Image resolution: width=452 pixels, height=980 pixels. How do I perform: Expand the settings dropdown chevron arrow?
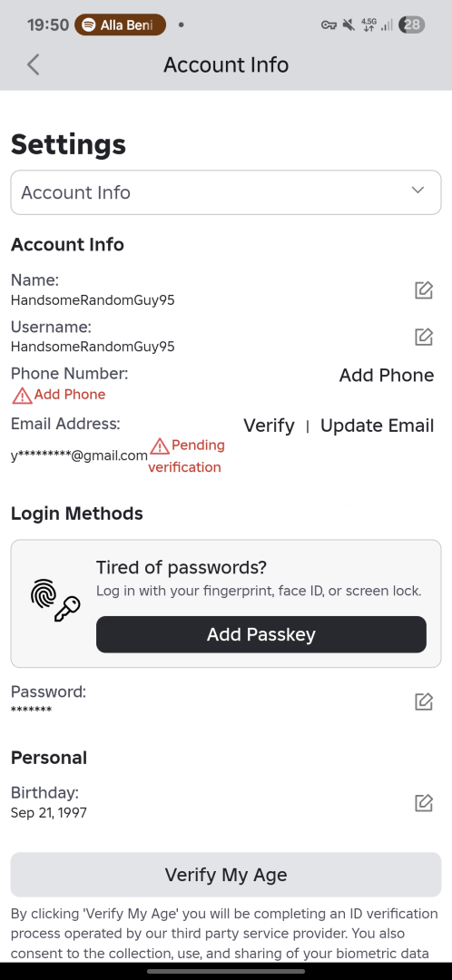[418, 190]
